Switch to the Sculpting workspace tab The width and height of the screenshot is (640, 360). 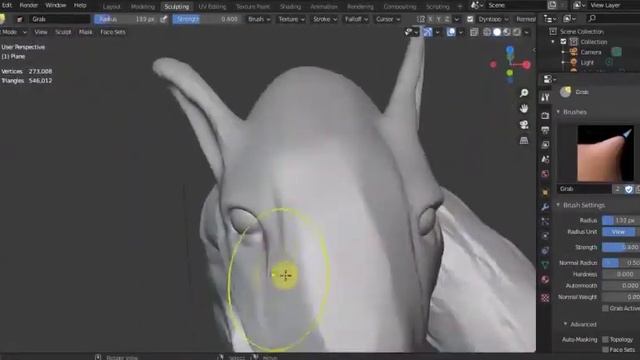[x=177, y=7]
